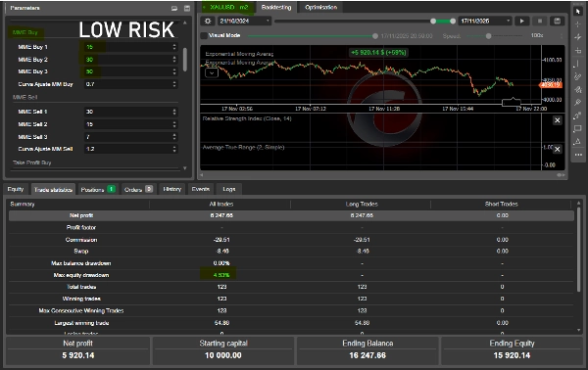Select the Net profit statistics row

coord(291,215)
